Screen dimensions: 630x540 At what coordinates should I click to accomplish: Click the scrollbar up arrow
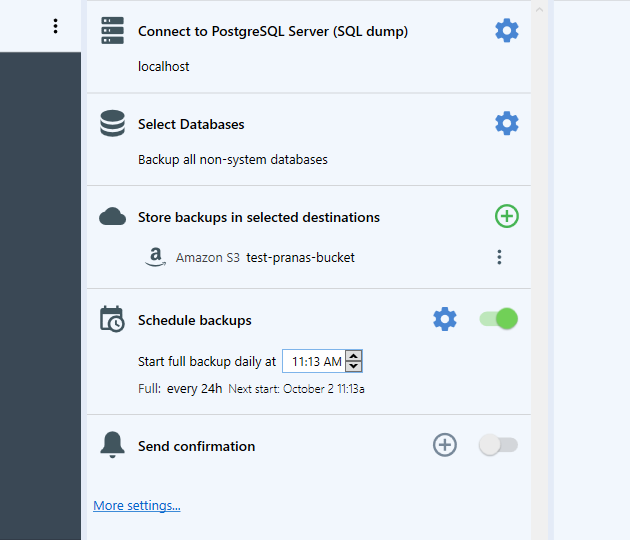pyautogui.click(x=539, y=9)
